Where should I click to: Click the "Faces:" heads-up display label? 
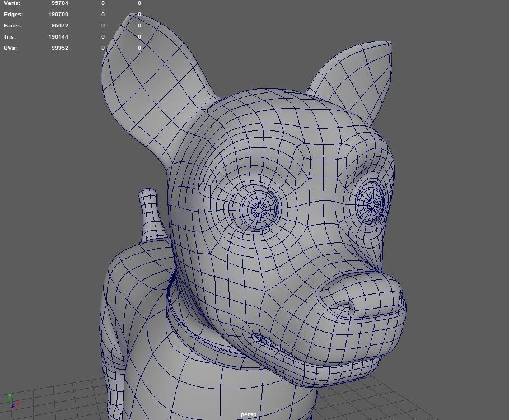point(13,25)
